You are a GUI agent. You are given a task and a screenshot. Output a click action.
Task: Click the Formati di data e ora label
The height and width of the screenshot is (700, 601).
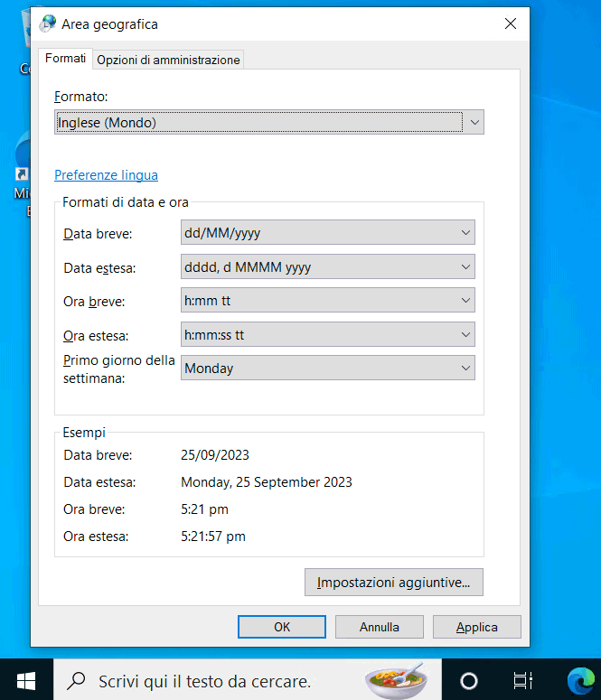(126, 202)
